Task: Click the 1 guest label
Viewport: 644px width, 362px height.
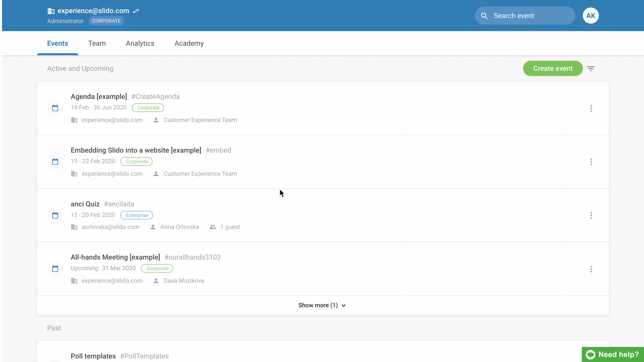Action: [230, 227]
